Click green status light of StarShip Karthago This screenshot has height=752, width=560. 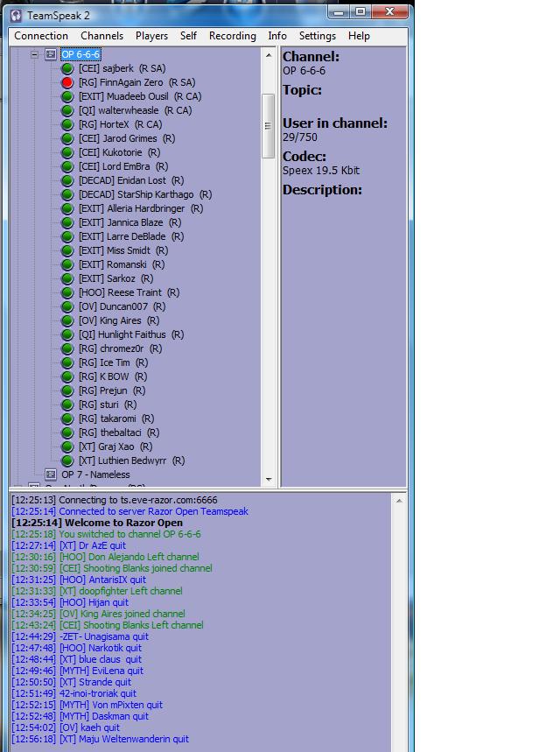tap(67, 194)
